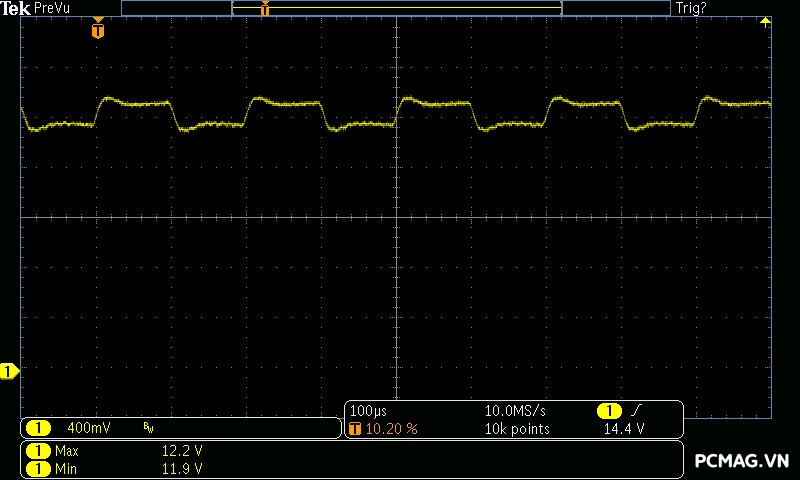800x480 pixels.
Task: Click the Max 12.2 V measurement value
Action: [182, 451]
